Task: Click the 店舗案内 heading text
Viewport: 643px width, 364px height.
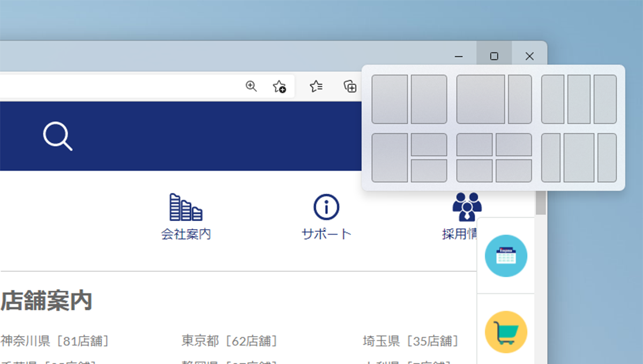Action: (x=46, y=301)
